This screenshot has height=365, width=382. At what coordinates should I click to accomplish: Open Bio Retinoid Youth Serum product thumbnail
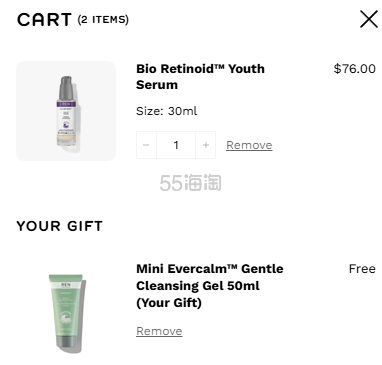[x=66, y=111]
